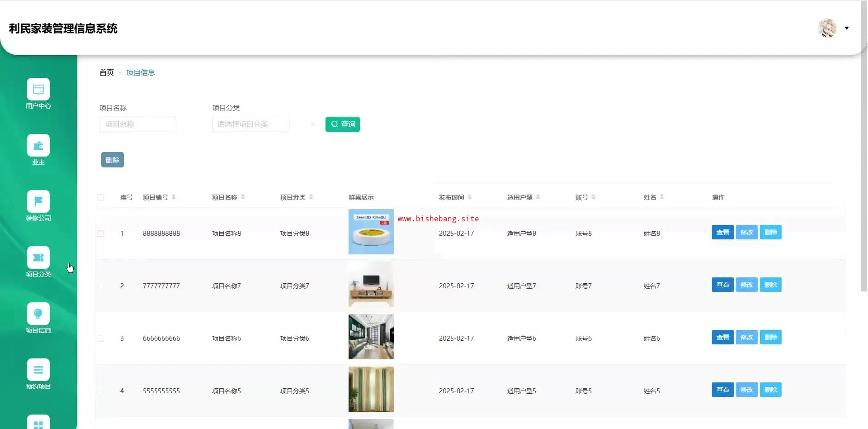The width and height of the screenshot is (868, 429).
Task: Open the 用户中心 sidebar icon
Action: 38,90
